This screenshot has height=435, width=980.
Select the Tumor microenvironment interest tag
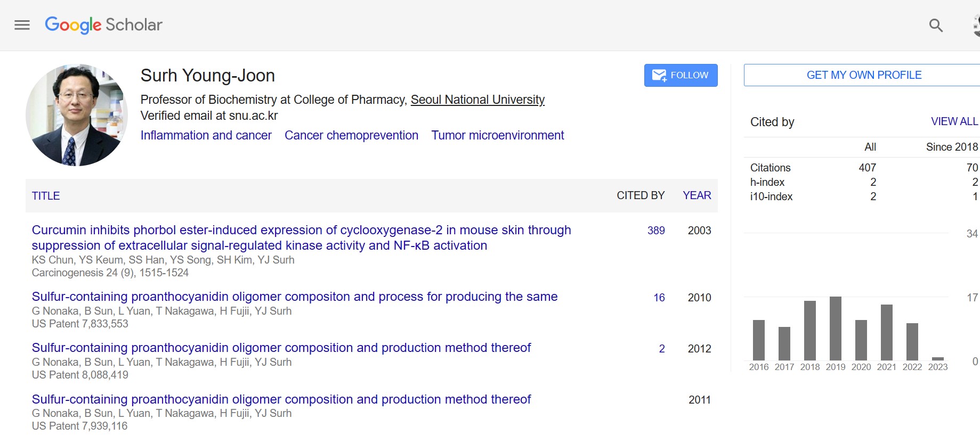click(x=497, y=135)
